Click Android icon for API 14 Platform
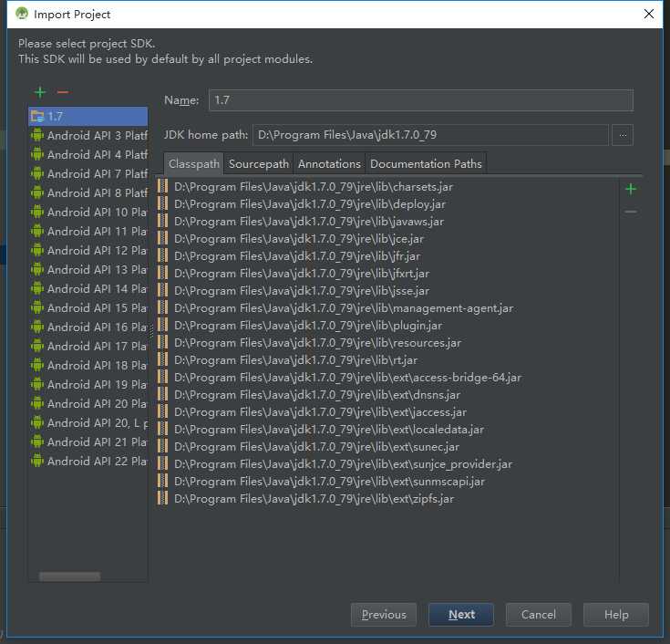This screenshot has width=670, height=644. click(37, 288)
